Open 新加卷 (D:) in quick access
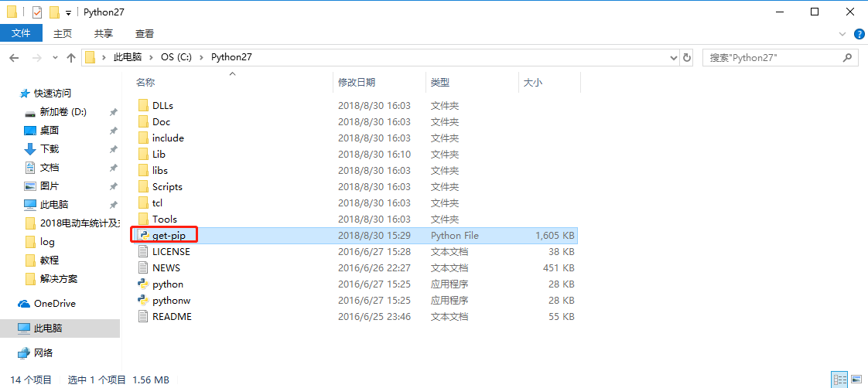This screenshot has height=388, width=868. click(x=63, y=112)
